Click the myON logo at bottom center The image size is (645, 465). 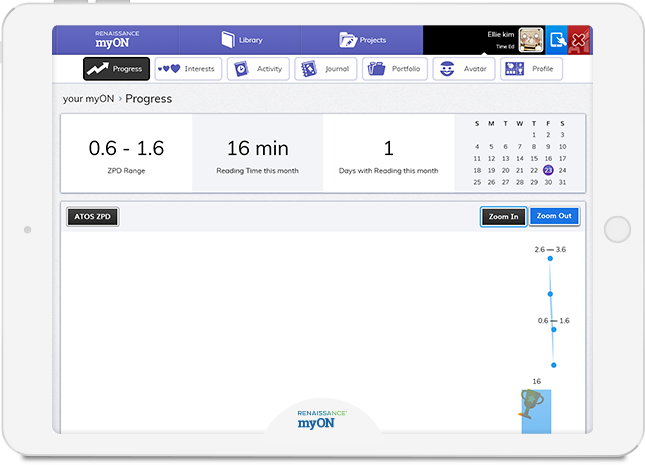tap(322, 419)
